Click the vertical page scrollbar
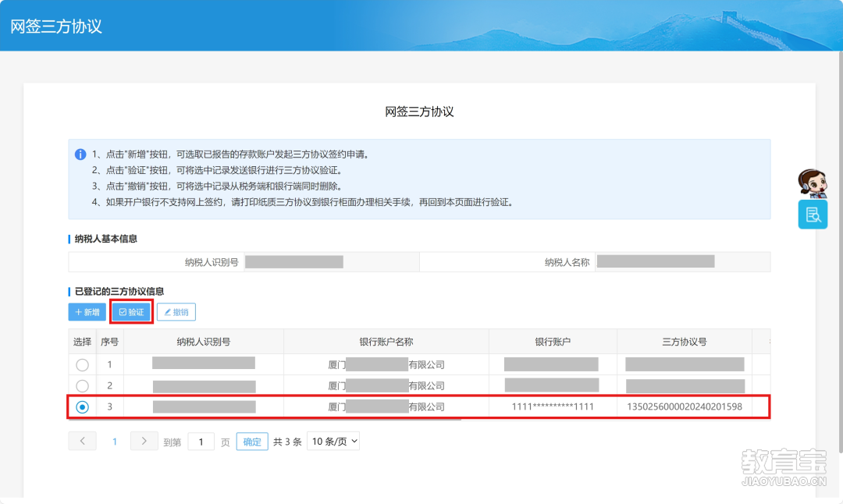Screen dimensions: 843x504 click(841, 252)
